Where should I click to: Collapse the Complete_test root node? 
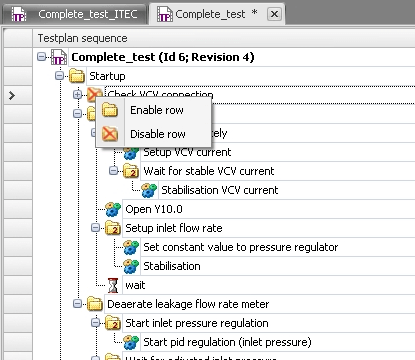click(41, 57)
